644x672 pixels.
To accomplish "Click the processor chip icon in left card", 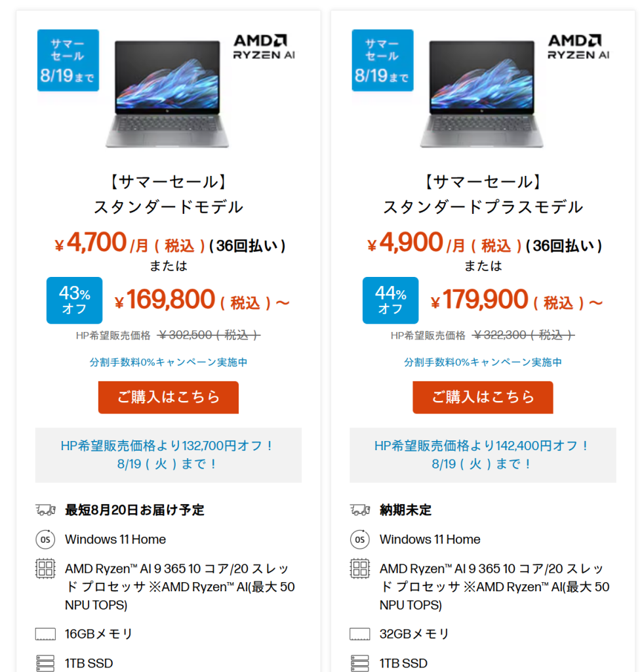I will pos(45,568).
